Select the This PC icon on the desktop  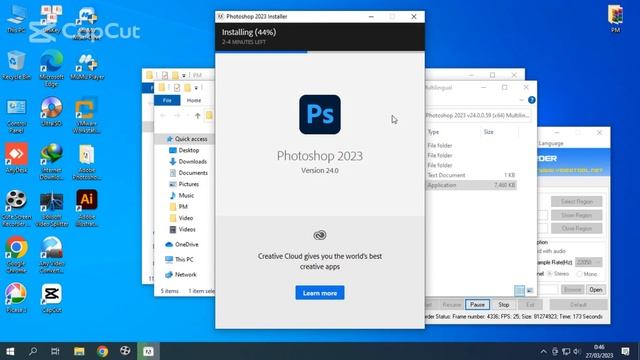(16, 18)
